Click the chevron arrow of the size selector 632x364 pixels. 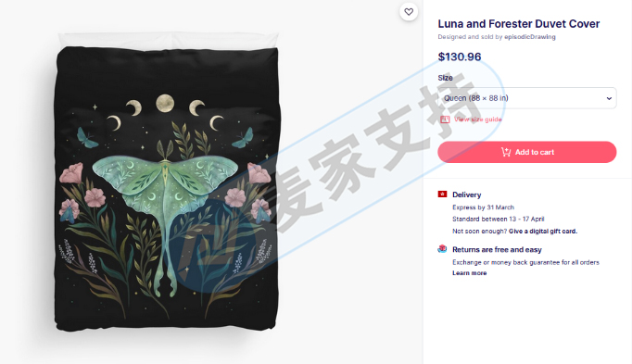(609, 98)
